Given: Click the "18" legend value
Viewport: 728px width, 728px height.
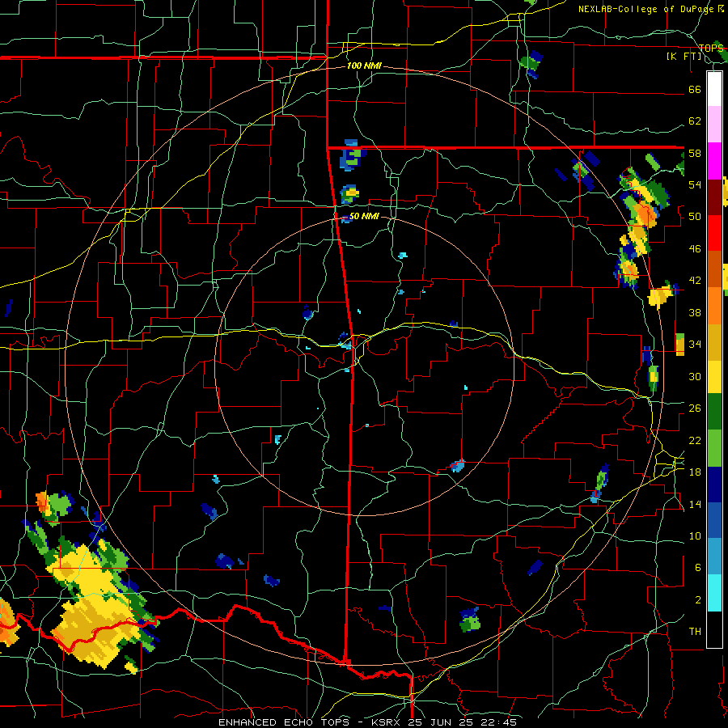Looking at the screenshot, I should click(x=695, y=472).
